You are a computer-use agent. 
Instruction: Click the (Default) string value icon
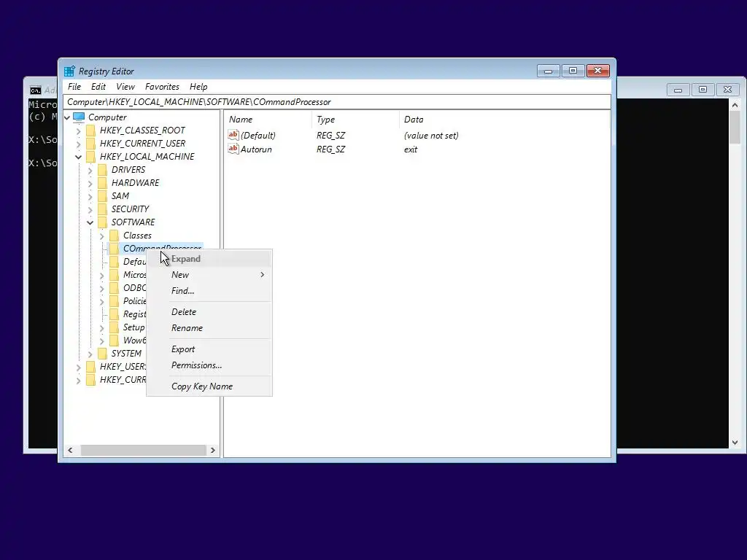click(x=233, y=135)
